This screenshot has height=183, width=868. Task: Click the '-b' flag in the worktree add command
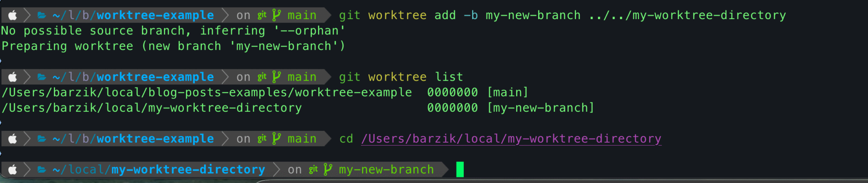click(470, 15)
